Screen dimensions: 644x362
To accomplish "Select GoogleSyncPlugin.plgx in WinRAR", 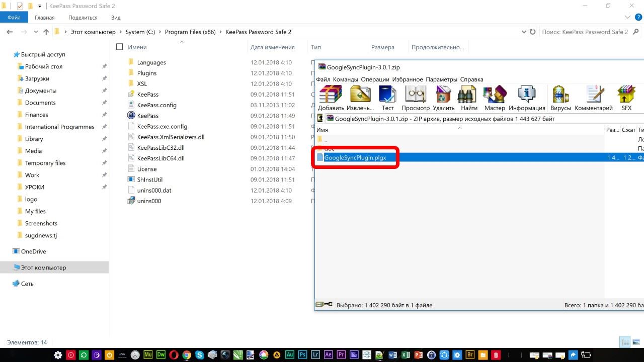I will [355, 157].
